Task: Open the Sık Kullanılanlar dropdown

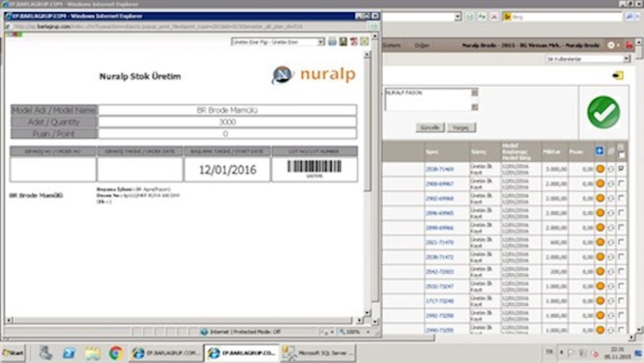Action: pos(588,59)
